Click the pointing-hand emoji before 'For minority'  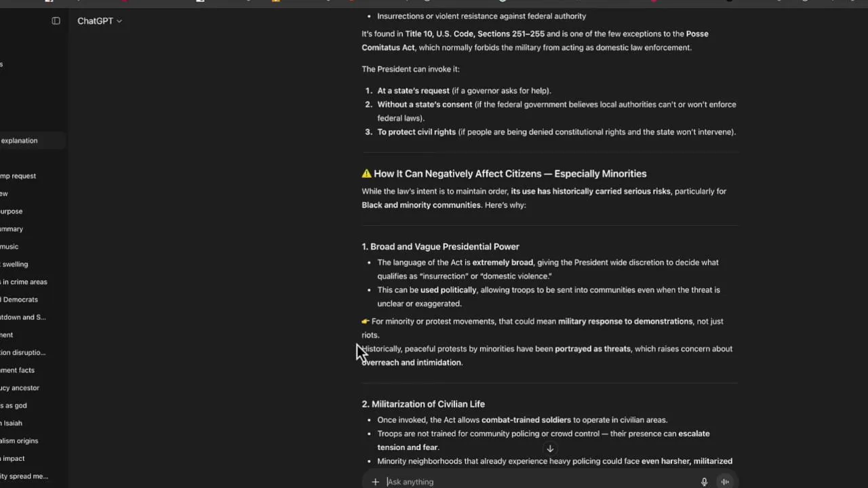pyautogui.click(x=366, y=321)
